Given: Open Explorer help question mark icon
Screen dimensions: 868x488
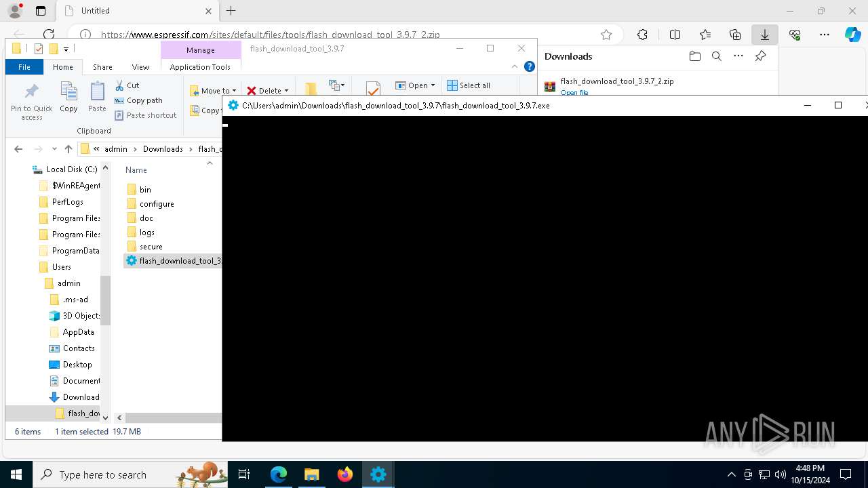Looking at the screenshot, I should pos(530,66).
